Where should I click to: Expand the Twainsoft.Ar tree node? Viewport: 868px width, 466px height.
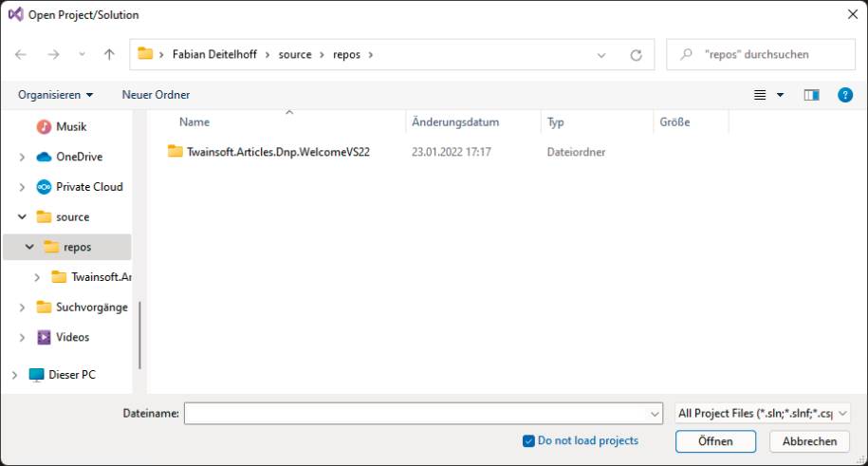(37, 277)
